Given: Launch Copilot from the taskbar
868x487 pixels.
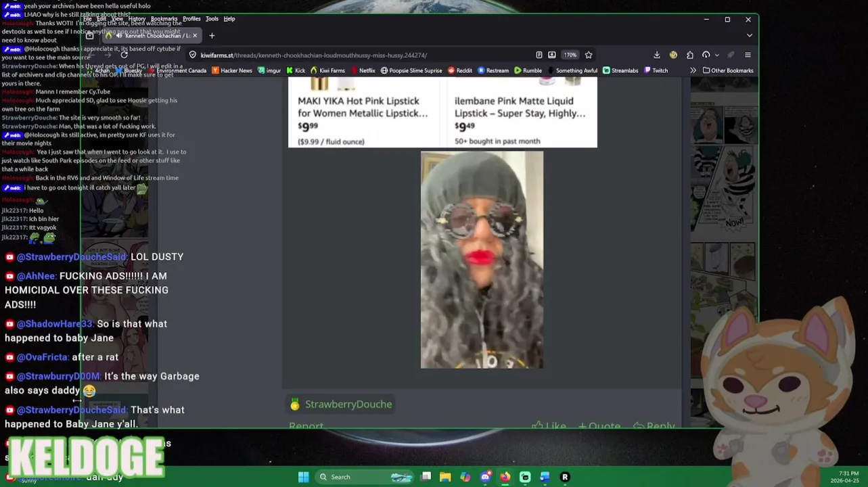Looking at the screenshot, I should coord(465,477).
